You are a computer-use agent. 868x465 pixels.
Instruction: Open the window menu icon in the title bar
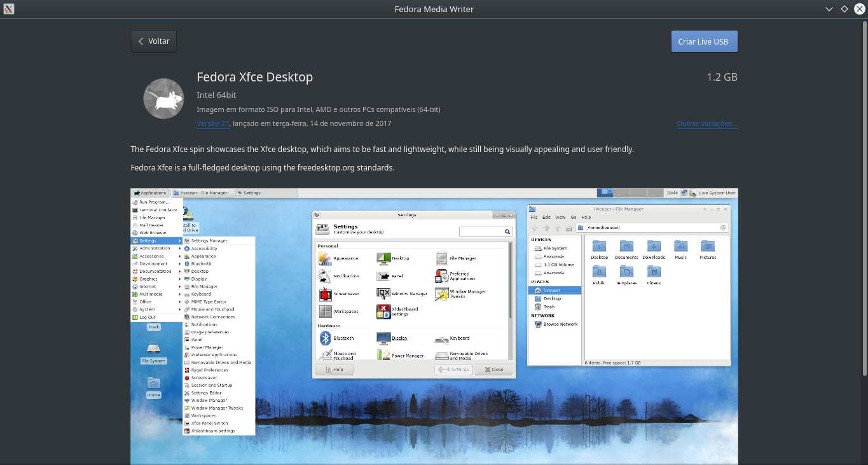[8, 9]
